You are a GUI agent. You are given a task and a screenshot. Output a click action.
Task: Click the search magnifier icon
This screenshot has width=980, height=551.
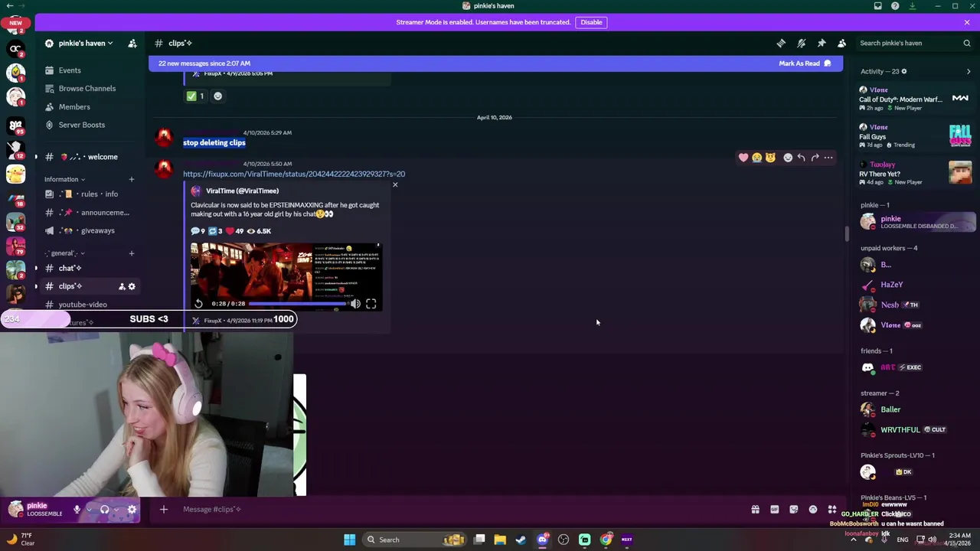point(966,43)
